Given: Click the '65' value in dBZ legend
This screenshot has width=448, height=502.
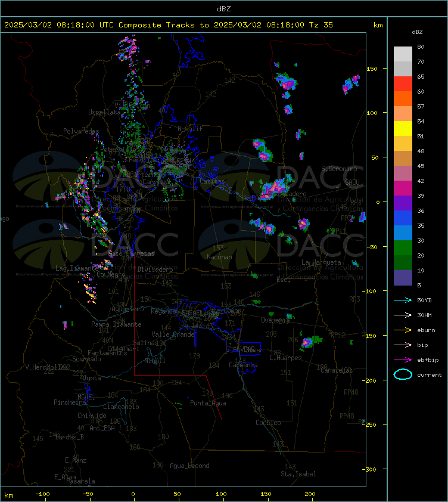Looking at the screenshot, I should [421, 76].
